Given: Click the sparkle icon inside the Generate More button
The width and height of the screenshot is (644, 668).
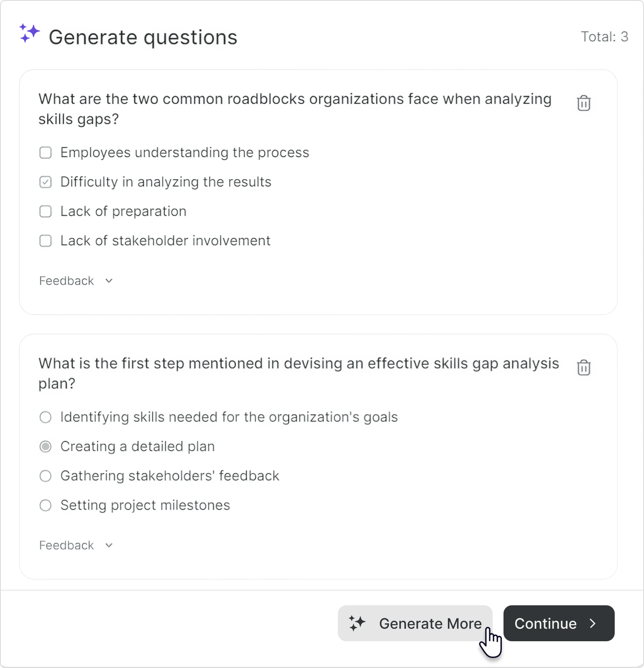Looking at the screenshot, I should pos(357,623).
